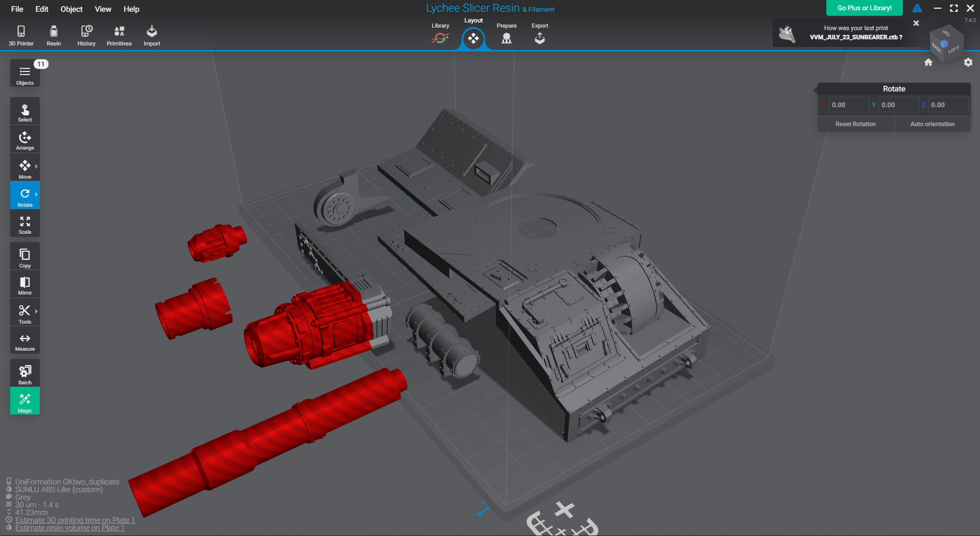Open the Object menu

(x=71, y=9)
